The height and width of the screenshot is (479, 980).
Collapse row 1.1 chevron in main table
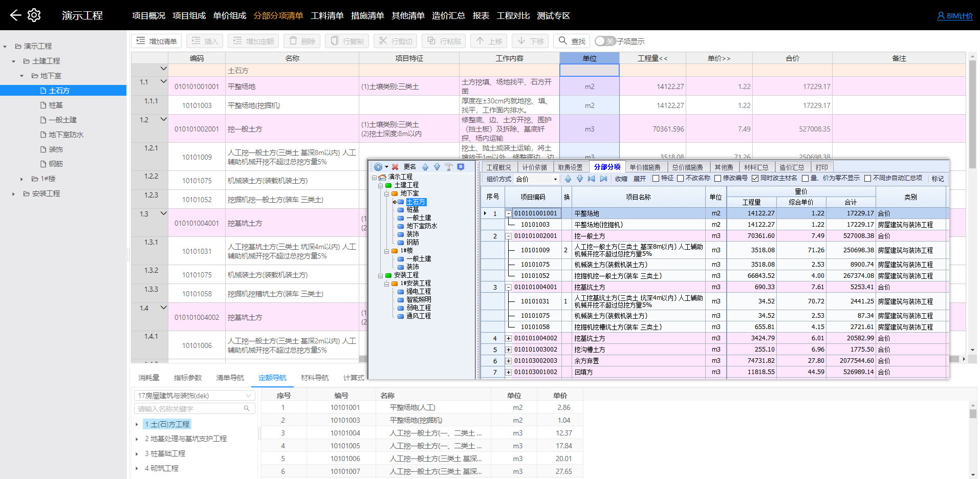click(x=163, y=81)
